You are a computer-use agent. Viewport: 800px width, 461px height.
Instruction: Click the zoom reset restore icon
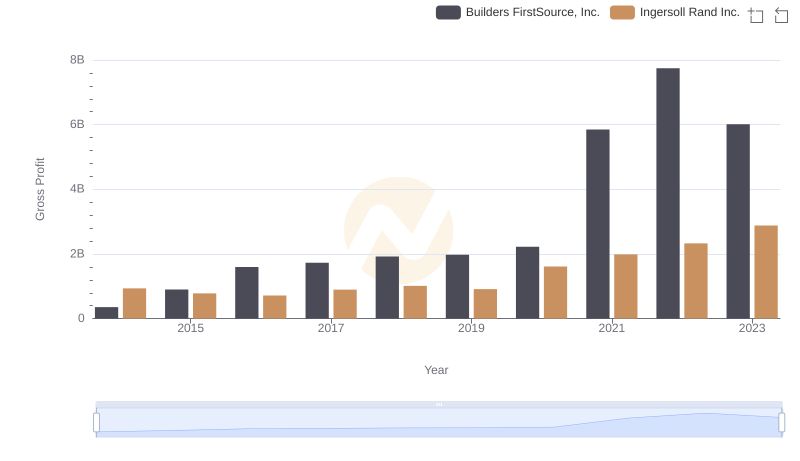(781, 15)
